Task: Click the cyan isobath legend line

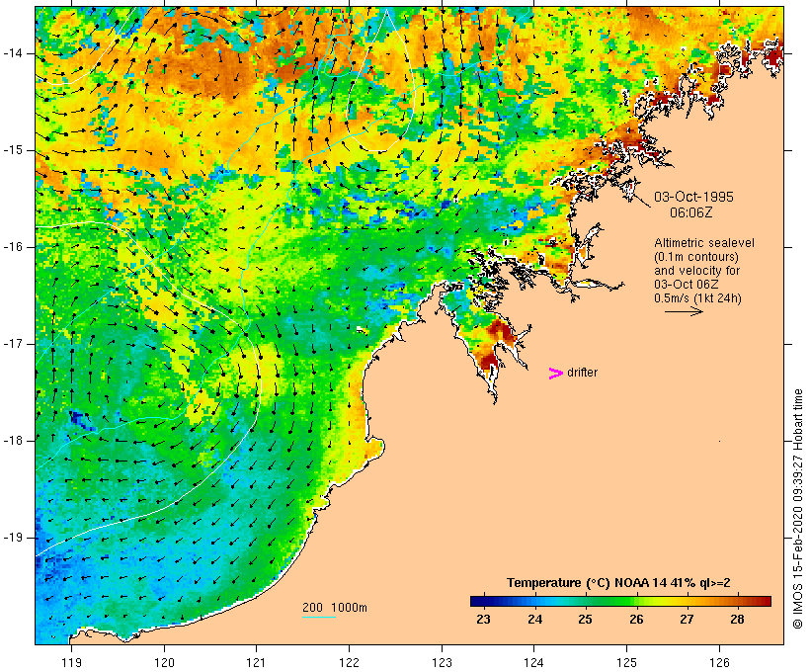Action: 319,617
